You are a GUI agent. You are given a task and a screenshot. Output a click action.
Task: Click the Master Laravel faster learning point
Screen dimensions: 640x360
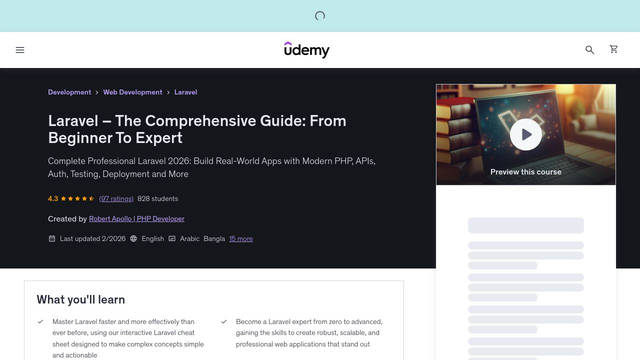pos(128,338)
